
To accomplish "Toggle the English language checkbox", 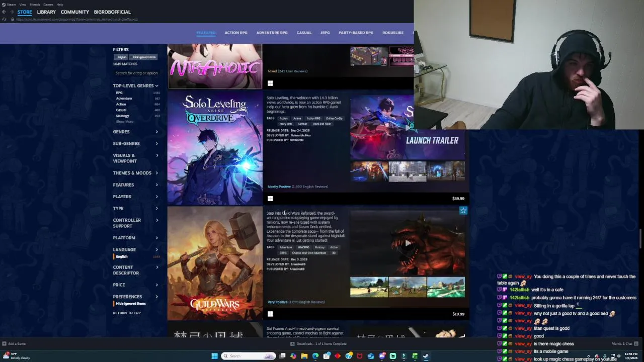I will pyautogui.click(x=121, y=256).
